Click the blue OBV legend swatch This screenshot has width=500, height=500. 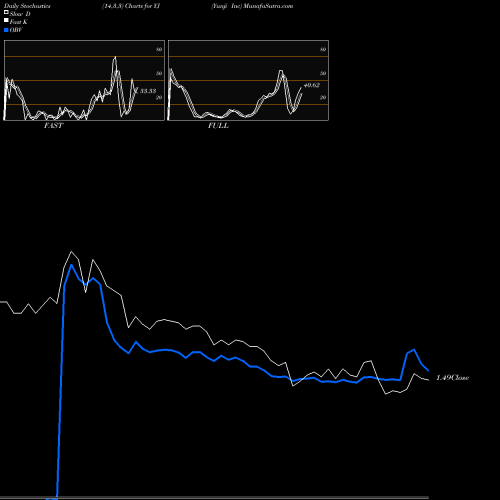click(x=6, y=30)
